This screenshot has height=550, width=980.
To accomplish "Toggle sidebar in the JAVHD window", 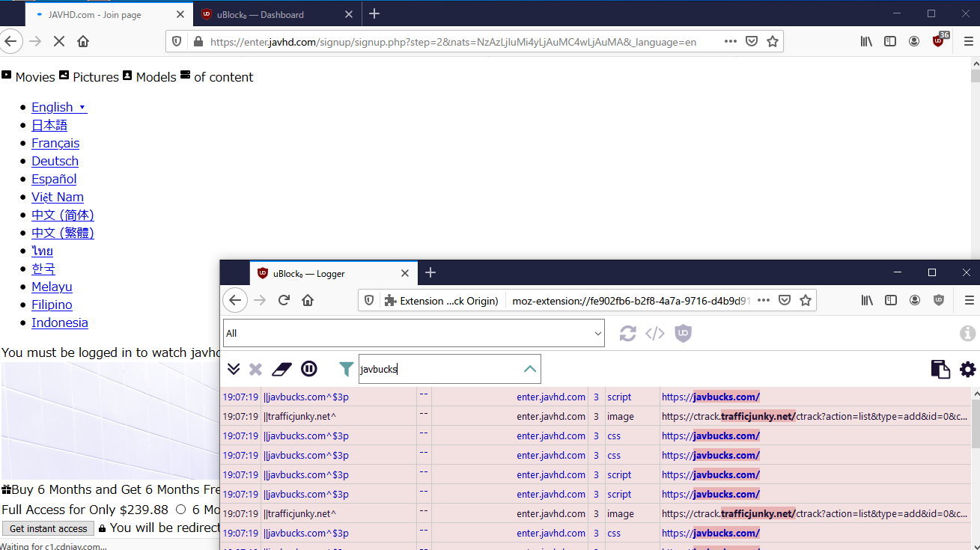I will (890, 42).
